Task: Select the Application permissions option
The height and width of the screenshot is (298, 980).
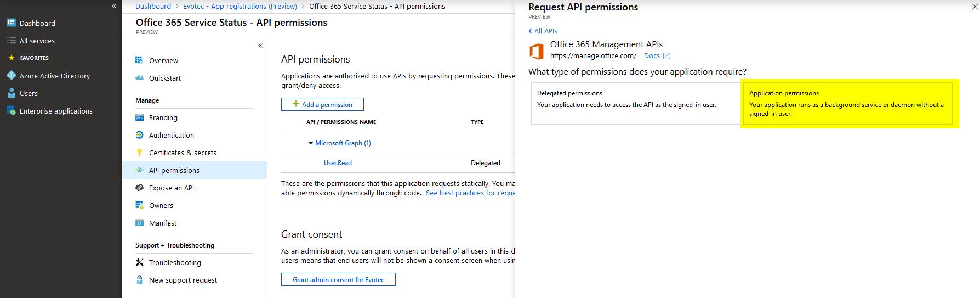Action: [x=849, y=103]
